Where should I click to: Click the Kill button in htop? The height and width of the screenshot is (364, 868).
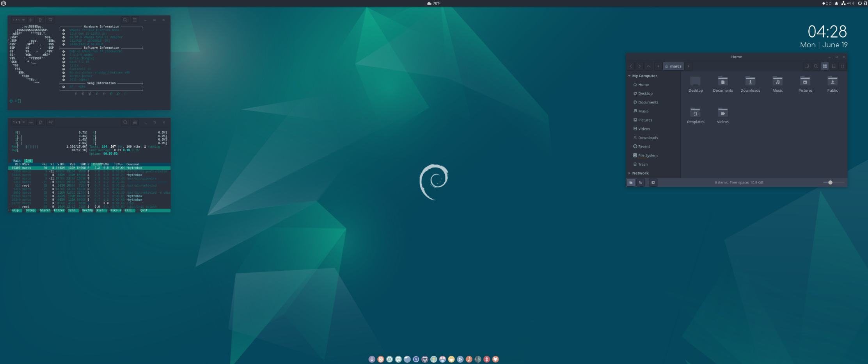pyautogui.click(x=128, y=211)
